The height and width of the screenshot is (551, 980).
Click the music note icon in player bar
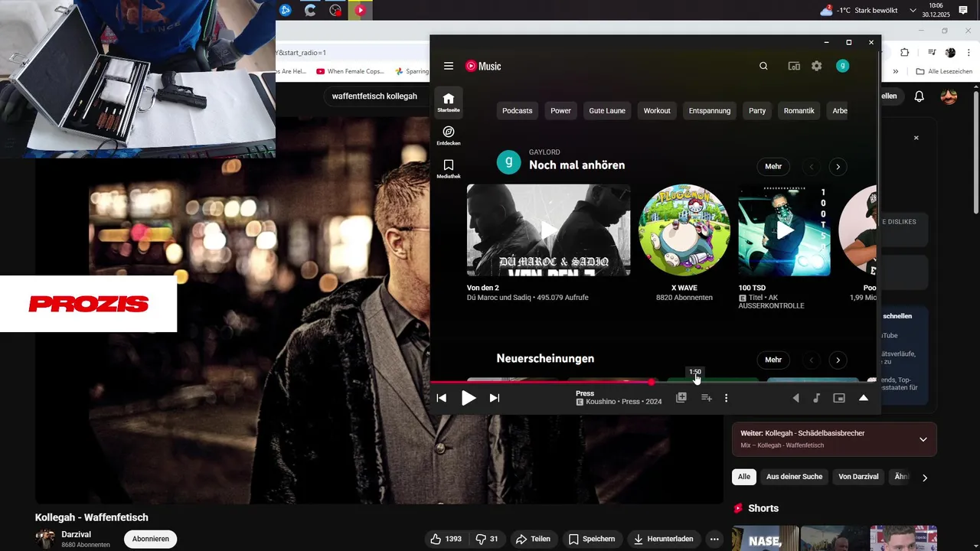[x=816, y=398]
